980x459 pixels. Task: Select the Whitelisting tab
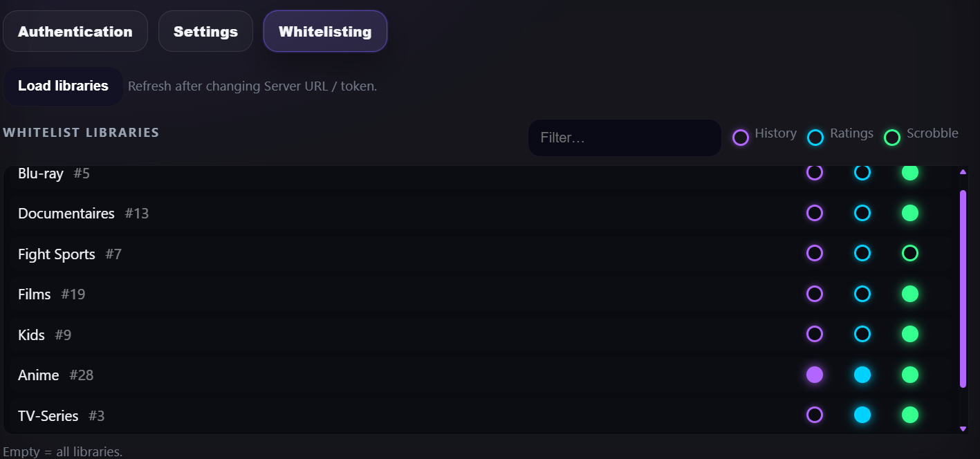point(325,32)
